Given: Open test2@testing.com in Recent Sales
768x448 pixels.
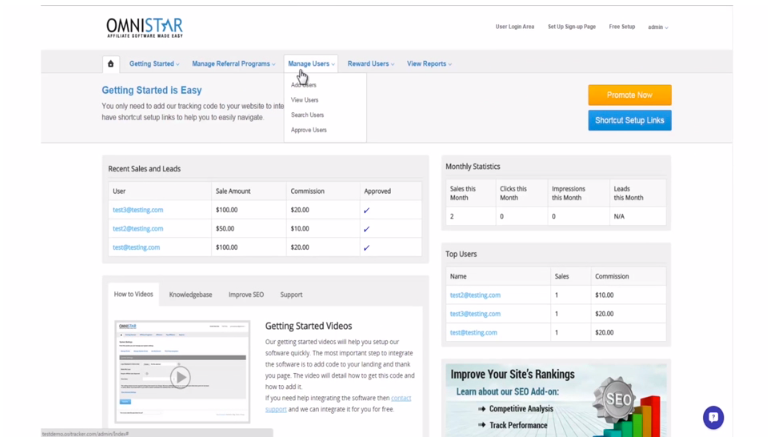Looking at the screenshot, I should click(x=138, y=229).
